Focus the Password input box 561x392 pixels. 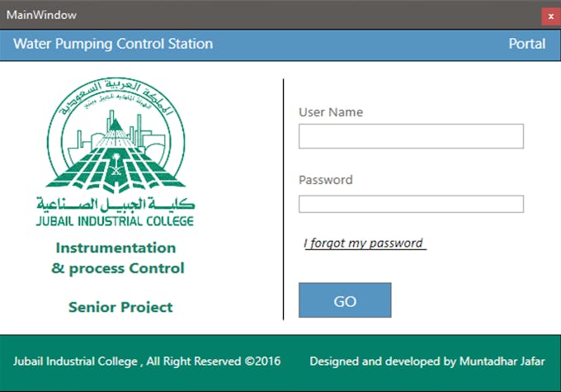point(411,204)
